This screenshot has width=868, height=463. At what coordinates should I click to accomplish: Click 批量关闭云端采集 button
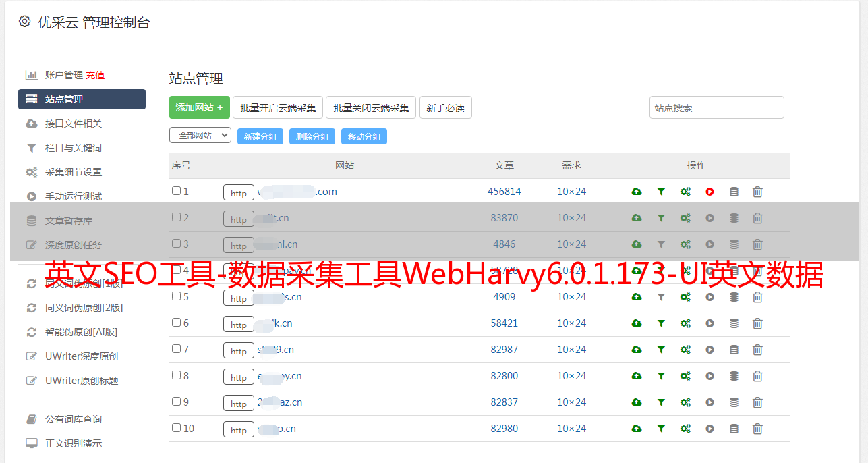371,107
